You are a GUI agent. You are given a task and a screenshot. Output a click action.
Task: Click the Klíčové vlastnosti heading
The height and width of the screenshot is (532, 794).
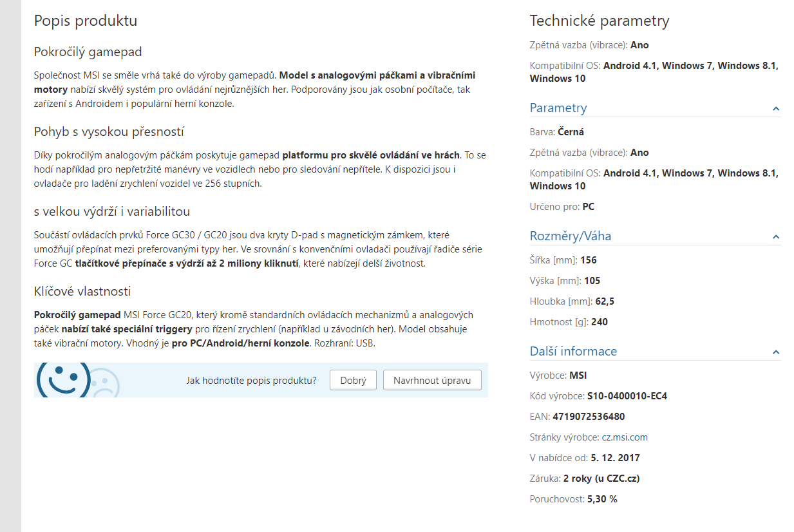82,292
